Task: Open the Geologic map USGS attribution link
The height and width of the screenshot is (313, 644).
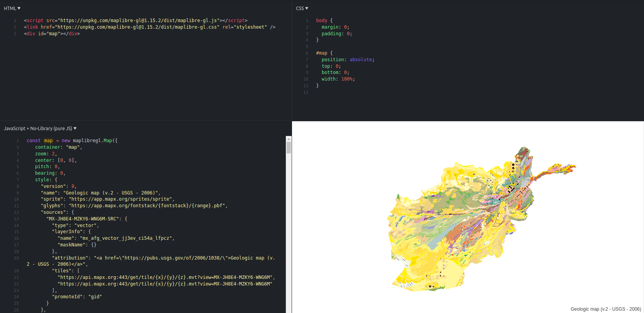Action: click(606, 309)
